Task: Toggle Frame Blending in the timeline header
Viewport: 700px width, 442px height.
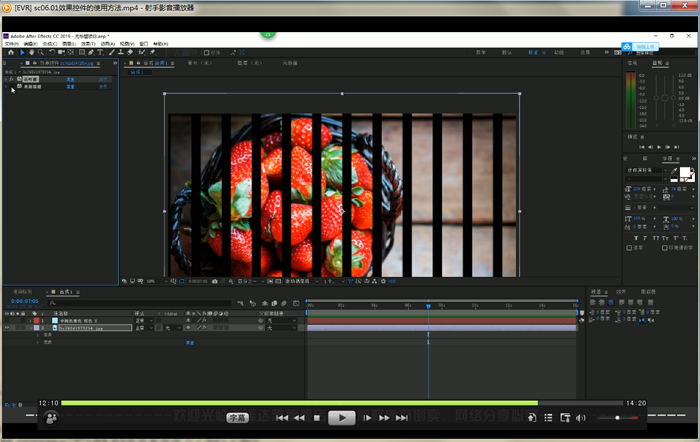Action: [x=274, y=304]
